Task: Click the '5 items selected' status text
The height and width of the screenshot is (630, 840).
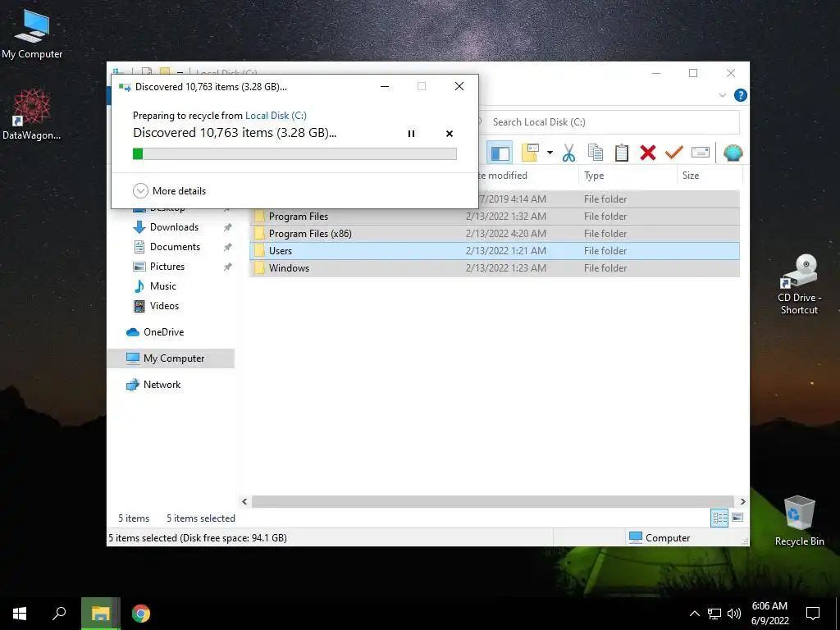Action: tap(201, 518)
